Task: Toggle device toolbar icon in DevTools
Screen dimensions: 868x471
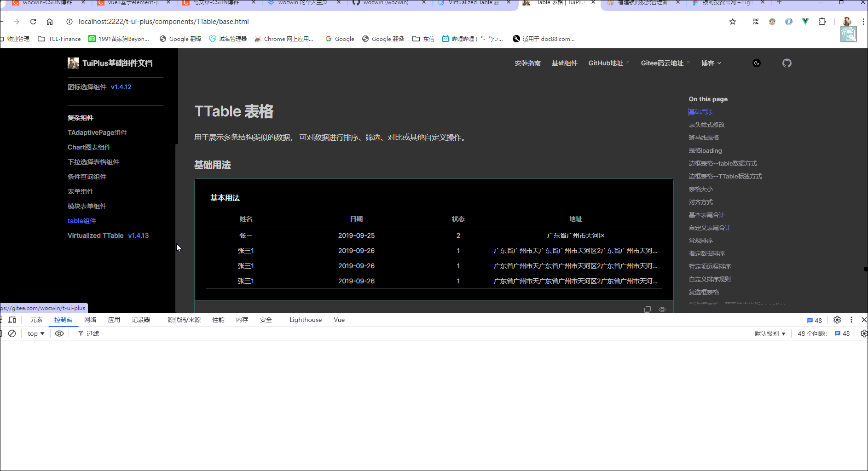Action: [x=12, y=320]
